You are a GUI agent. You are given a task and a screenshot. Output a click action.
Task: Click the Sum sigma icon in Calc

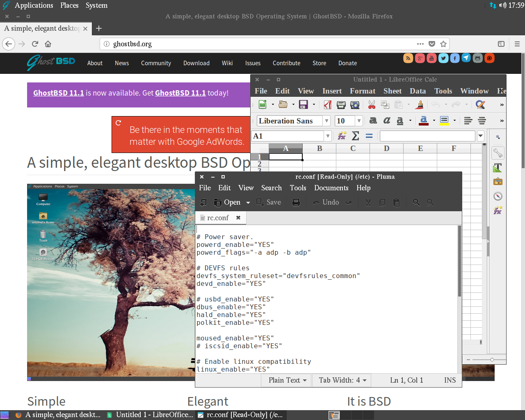point(356,136)
